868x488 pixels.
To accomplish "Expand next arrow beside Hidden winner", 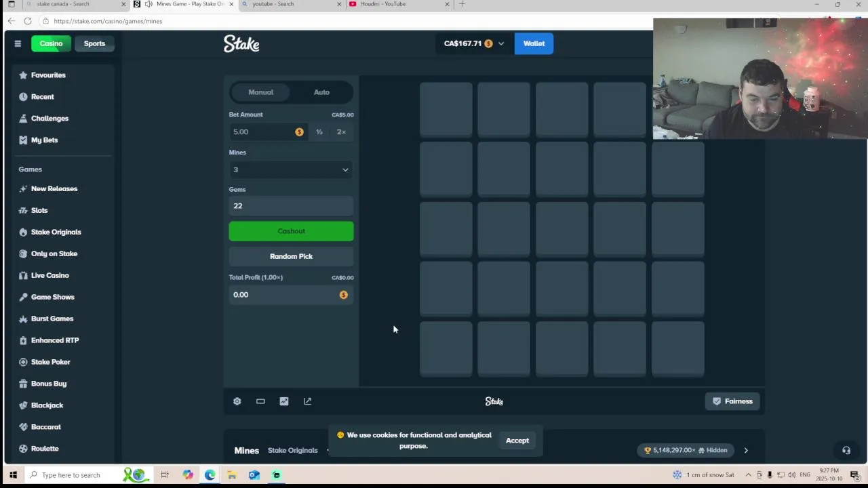I will [746, 450].
